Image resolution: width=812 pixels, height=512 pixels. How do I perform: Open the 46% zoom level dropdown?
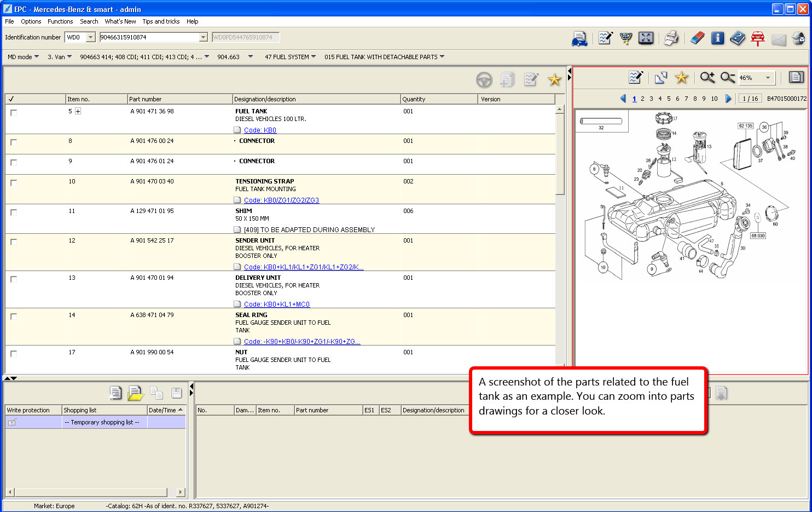click(x=768, y=78)
